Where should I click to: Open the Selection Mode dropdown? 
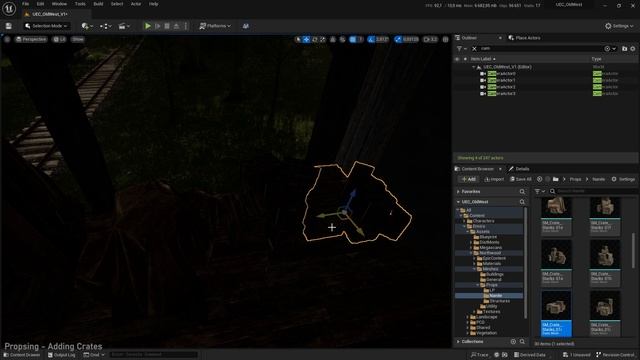tap(46, 26)
